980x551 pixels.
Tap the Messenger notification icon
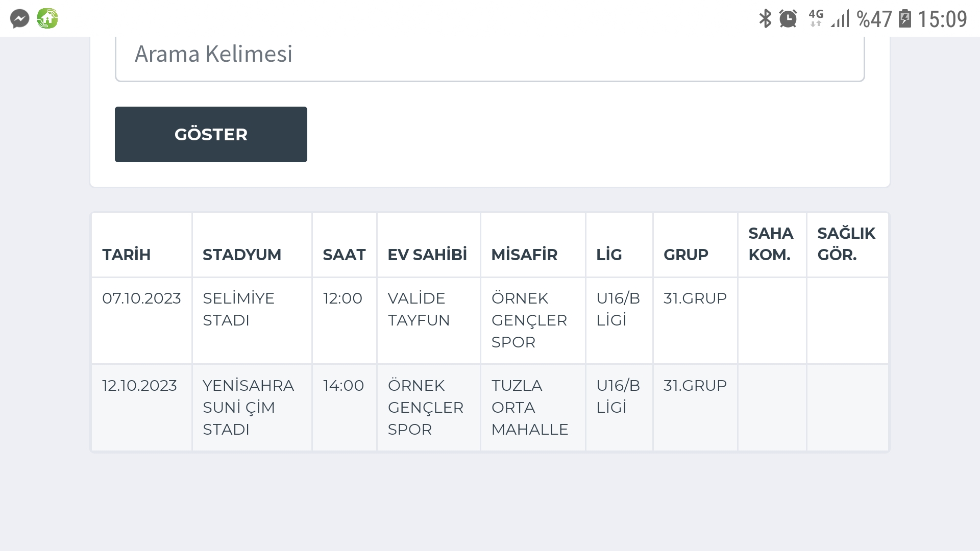20,19
